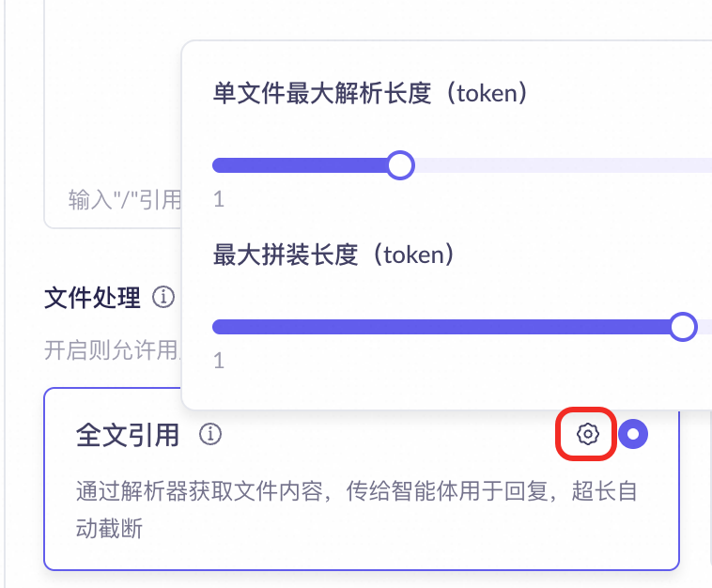Focus the input box with 输入"/"引用 placeholder
The height and width of the screenshot is (588, 712).
[113, 114]
